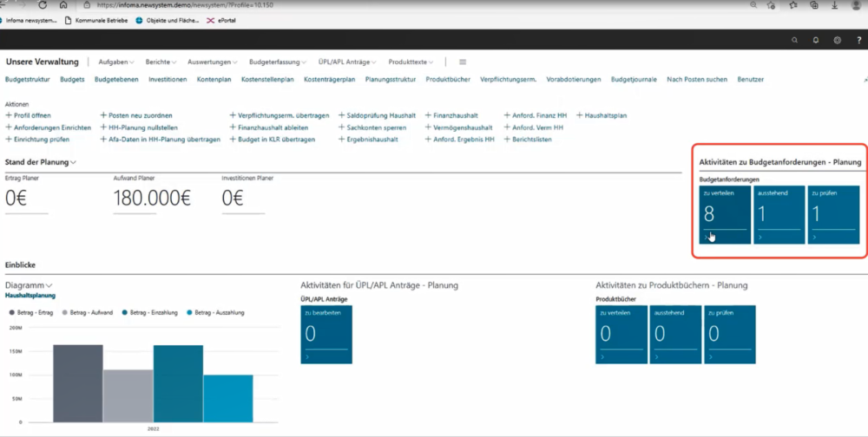Open the notifications bell icon

tap(816, 40)
